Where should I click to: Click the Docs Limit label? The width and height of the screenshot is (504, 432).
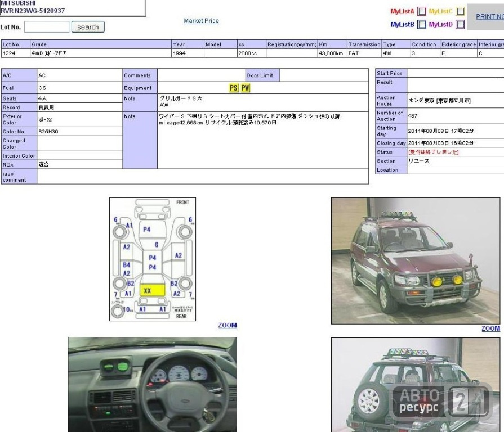coord(262,75)
